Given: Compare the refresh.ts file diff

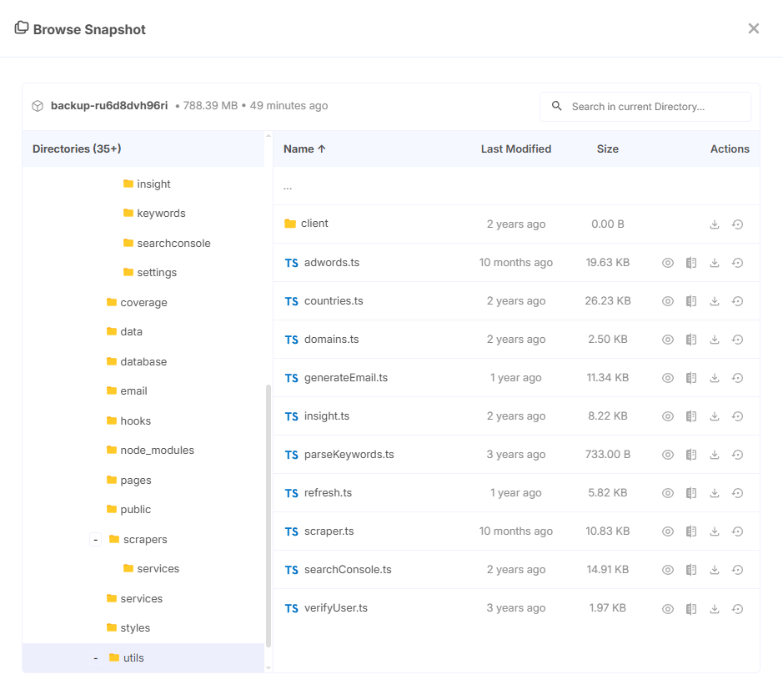Looking at the screenshot, I should [691, 493].
